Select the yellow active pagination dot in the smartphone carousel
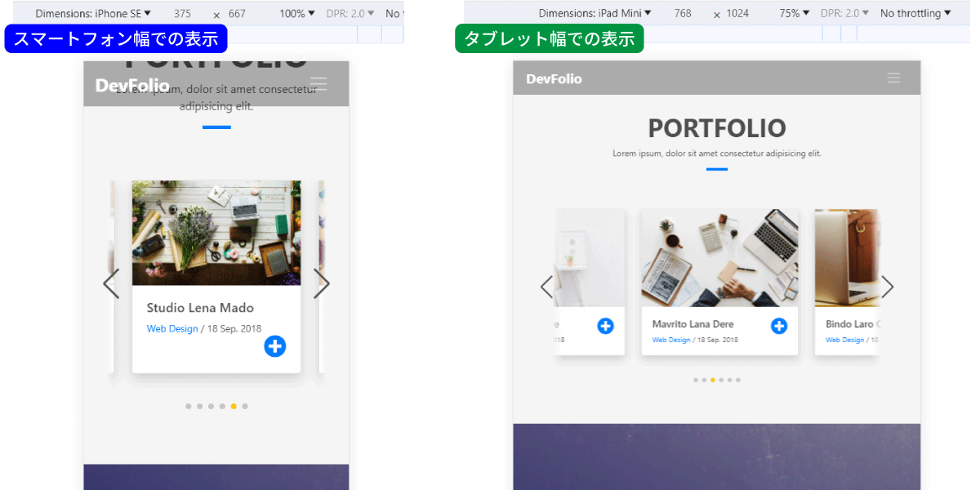The image size is (980, 490). click(234, 406)
